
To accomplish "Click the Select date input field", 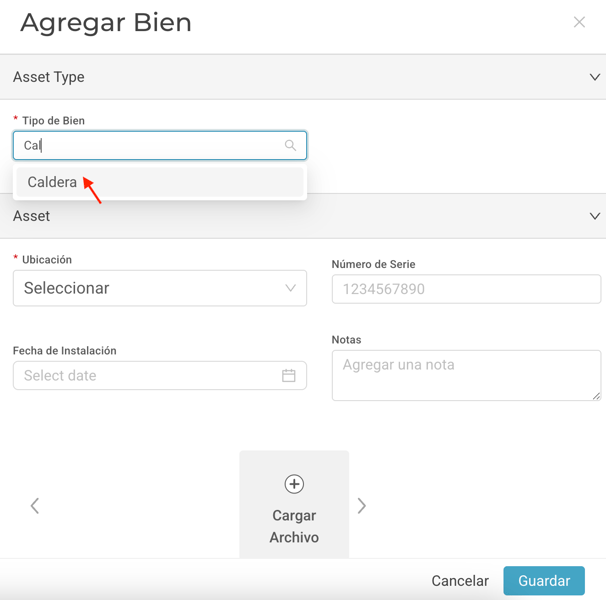I will (x=160, y=375).
